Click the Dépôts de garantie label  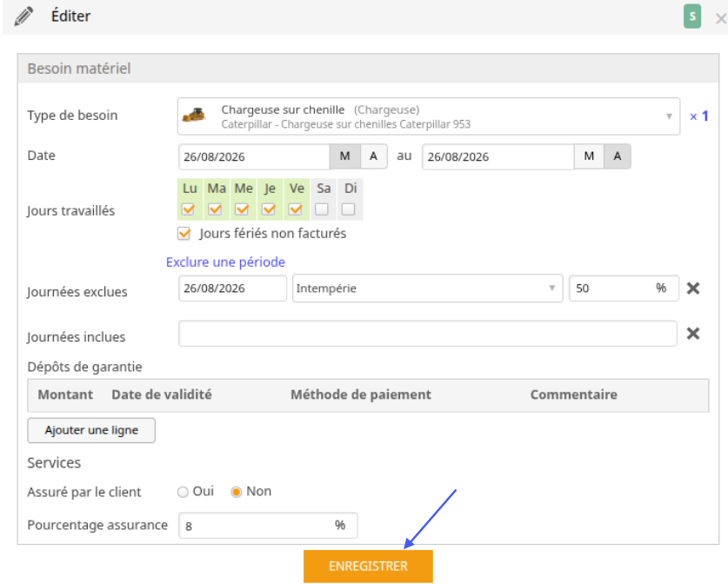pyautogui.click(x=84, y=367)
